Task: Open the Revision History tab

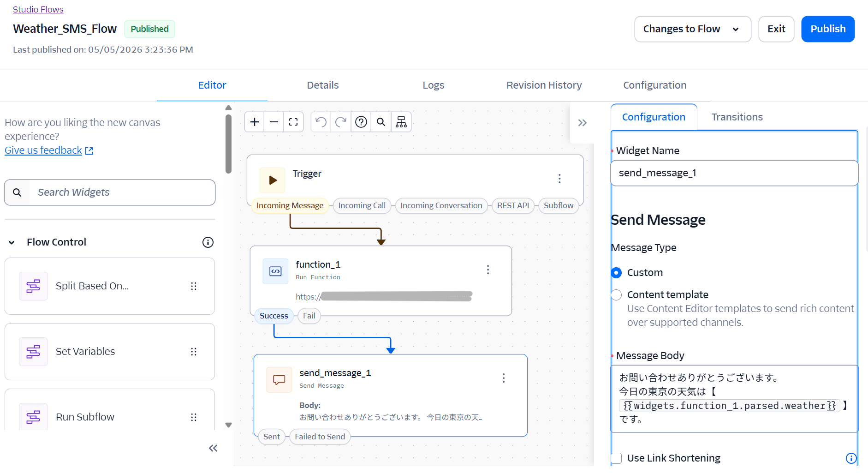Action: pyautogui.click(x=544, y=85)
